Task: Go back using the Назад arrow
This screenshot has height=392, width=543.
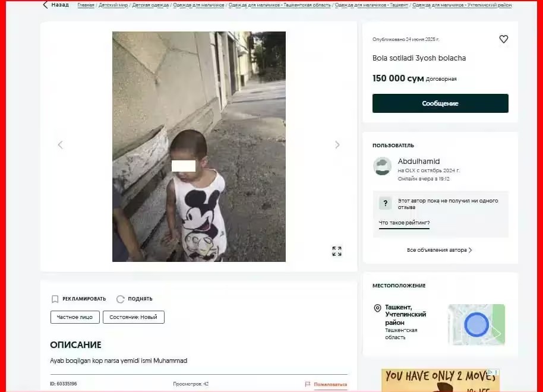Action: click(x=45, y=5)
